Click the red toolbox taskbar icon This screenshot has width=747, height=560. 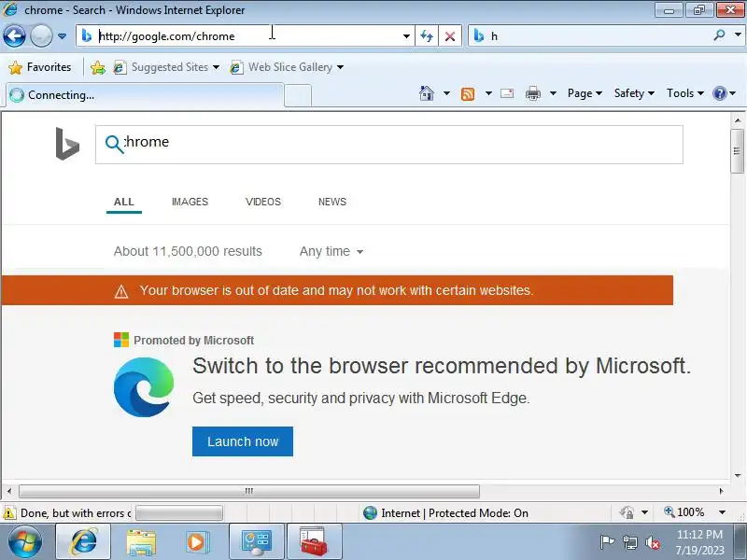[x=314, y=542]
